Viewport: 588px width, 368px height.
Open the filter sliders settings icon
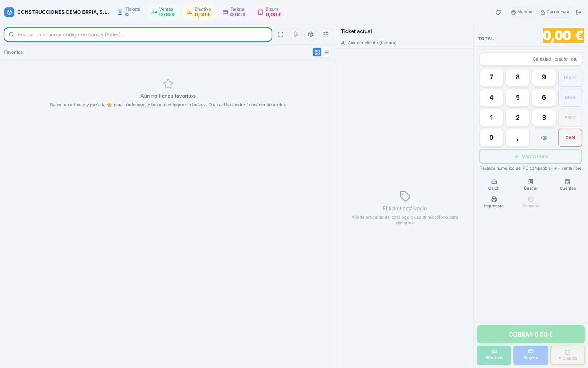(x=326, y=35)
